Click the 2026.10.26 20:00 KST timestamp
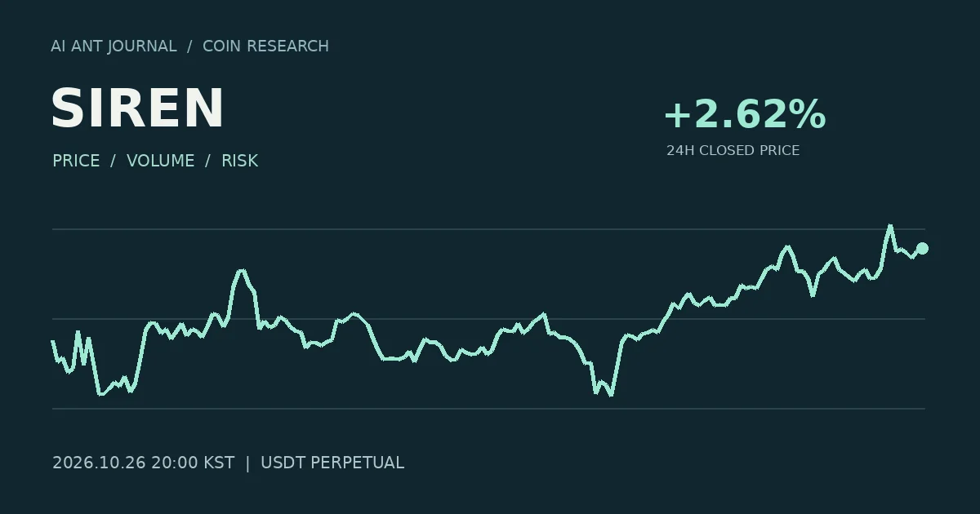This screenshot has height=514, width=980. pos(143,463)
